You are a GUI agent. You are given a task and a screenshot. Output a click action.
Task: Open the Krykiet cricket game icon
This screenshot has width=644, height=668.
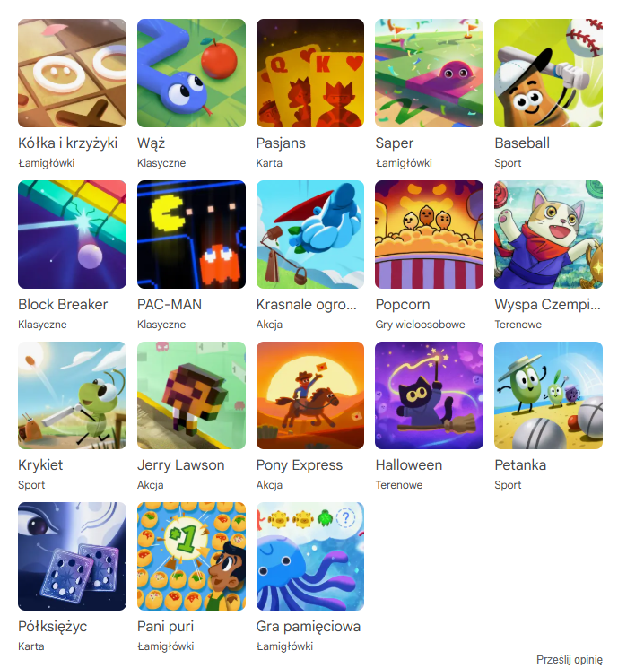(x=72, y=395)
